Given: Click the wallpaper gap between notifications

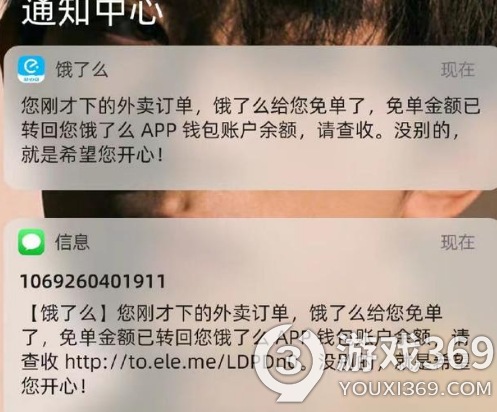Looking at the screenshot, I should click(248, 204).
